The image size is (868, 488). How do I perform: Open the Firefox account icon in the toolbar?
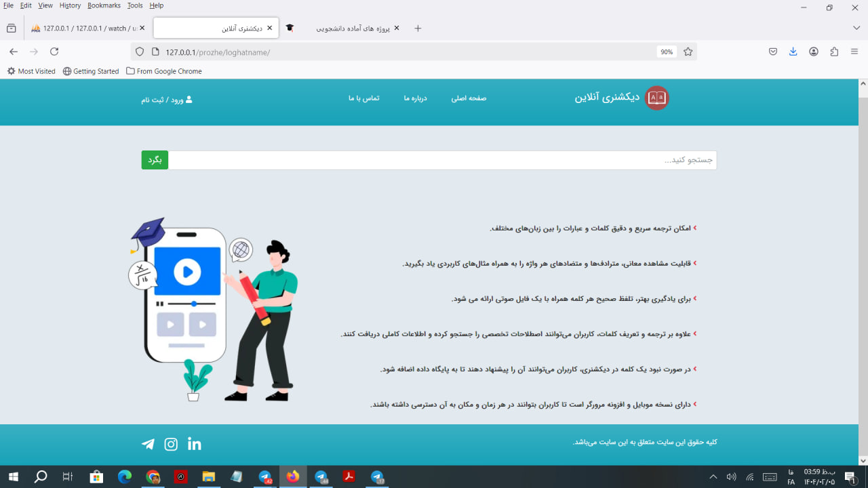point(813,51)
